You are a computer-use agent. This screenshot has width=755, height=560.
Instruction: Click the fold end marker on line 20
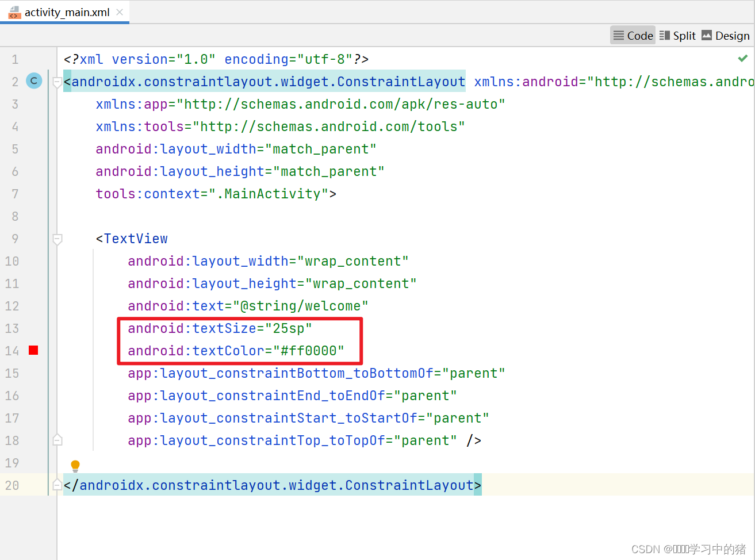[x=57, y=485]
